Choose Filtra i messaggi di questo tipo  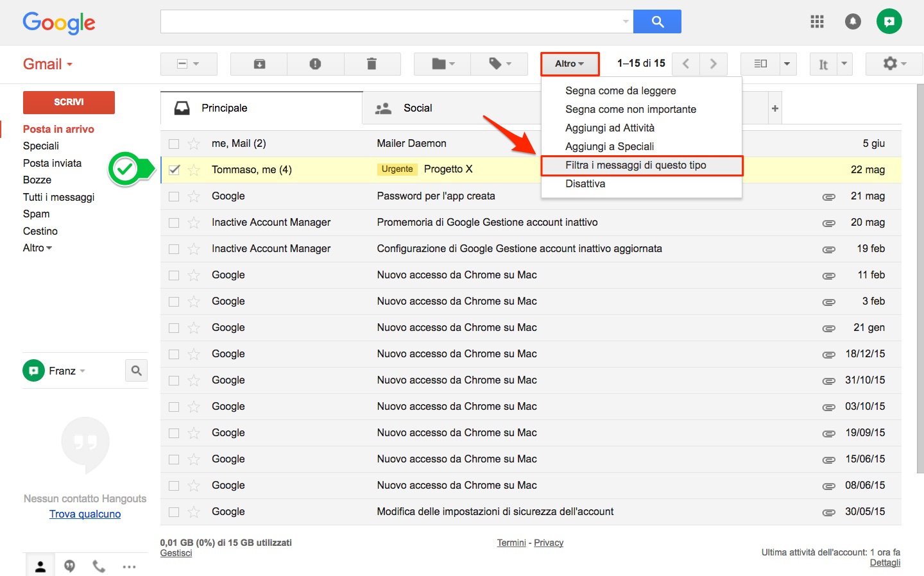click(x=642, y=165)
